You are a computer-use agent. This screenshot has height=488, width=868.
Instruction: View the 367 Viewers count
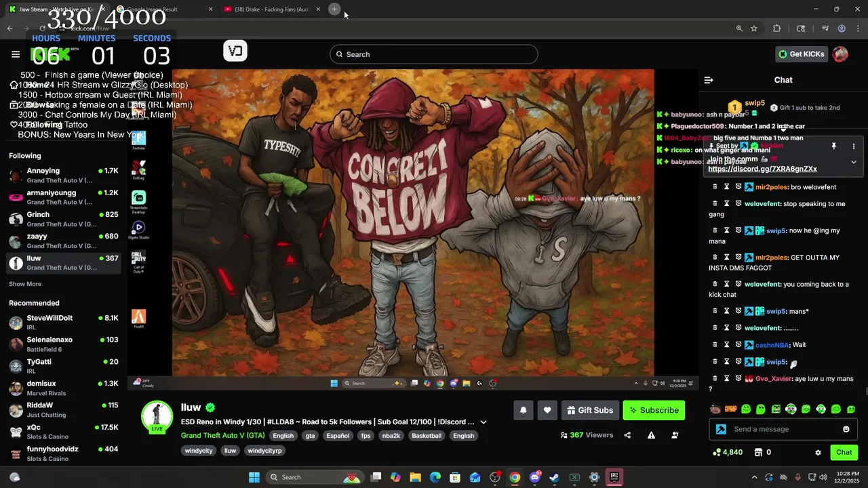tap(587, 435)
